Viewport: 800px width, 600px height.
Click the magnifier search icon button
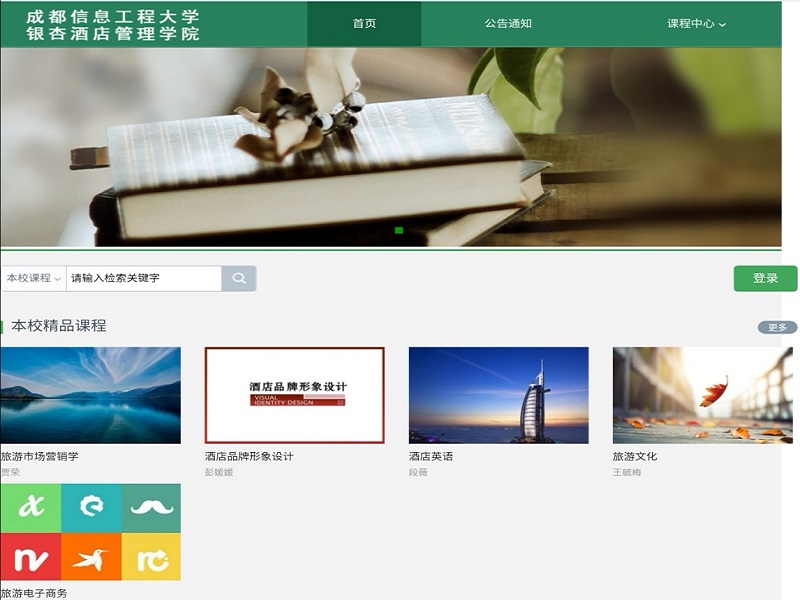pyautogui.click(x=239, y=278)
